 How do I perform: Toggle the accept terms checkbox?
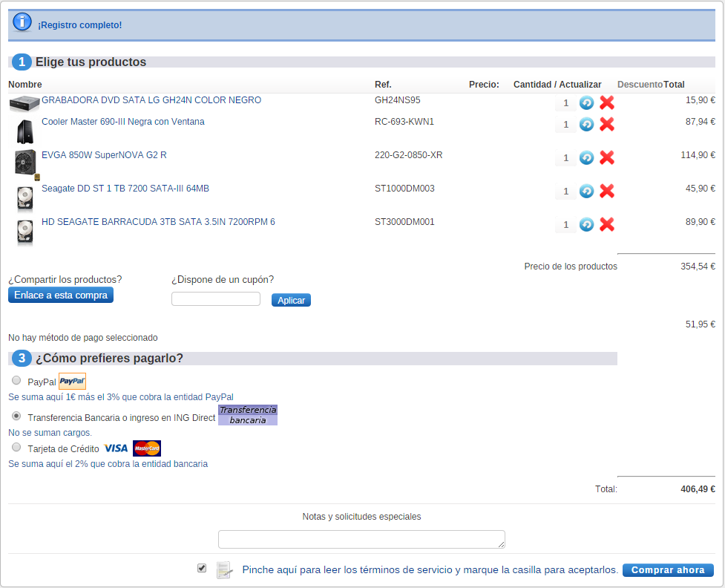coord(202,568)
